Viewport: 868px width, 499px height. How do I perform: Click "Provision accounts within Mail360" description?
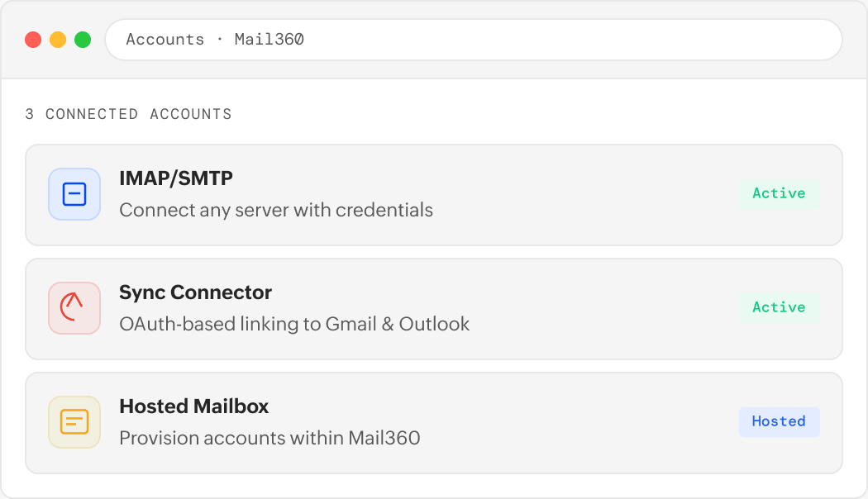click(269, 438)
